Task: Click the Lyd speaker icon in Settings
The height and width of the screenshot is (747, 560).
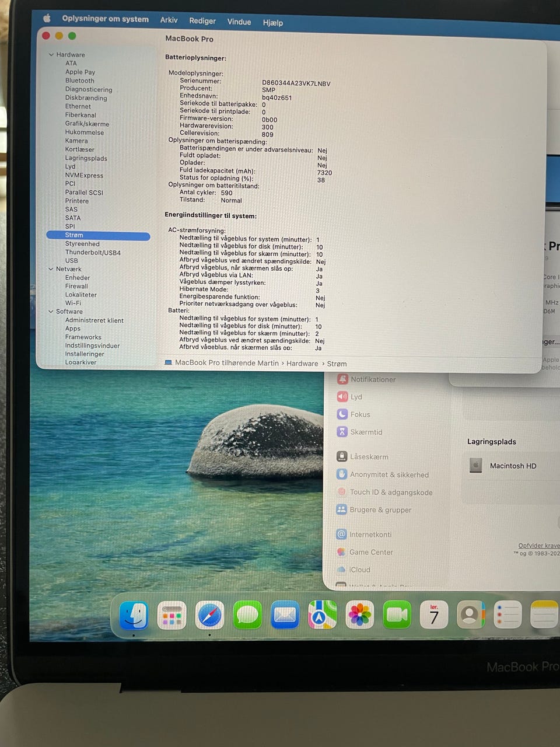Action: (342, 397)
